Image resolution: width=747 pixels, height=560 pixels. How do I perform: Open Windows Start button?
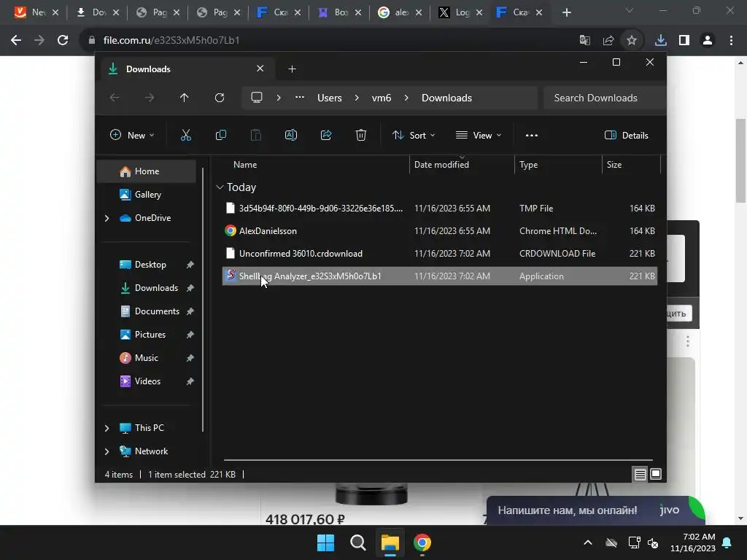click(326, 542)
